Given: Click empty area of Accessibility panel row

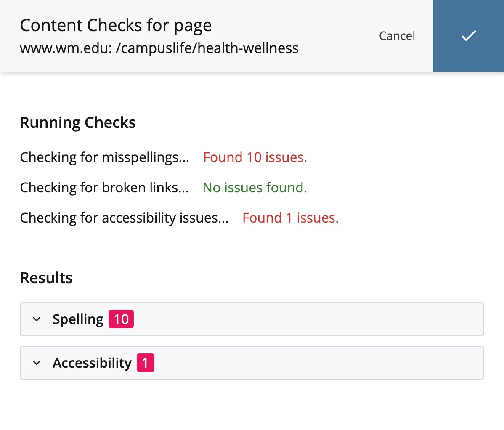Looking at the screenshot, I should click(316, 363).
